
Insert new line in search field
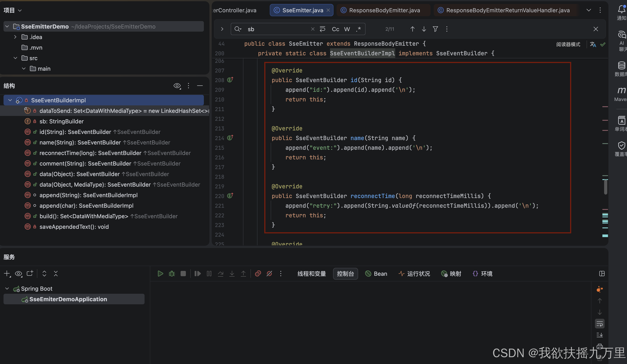click(x=323, y=29)
